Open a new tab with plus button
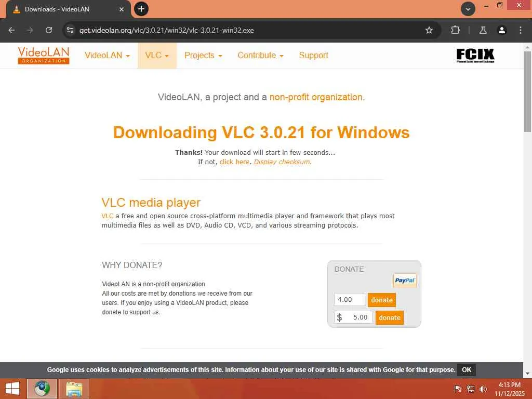The image size is (532, 399). pos(141,9)
